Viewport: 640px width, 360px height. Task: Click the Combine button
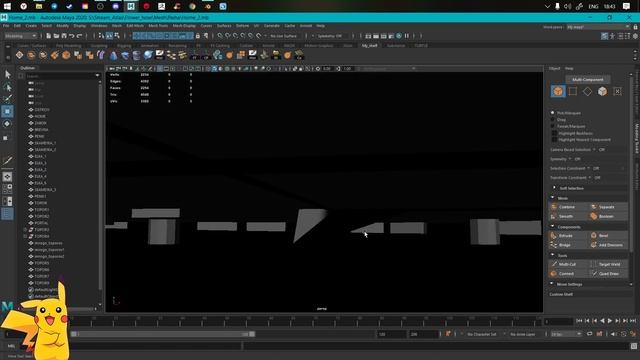click(568, 207)
